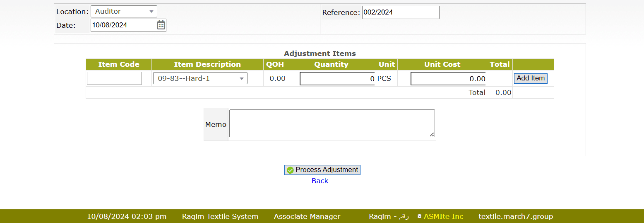Select the Associate Manager footer label
The height and width of the screenshot is (223, 644).
(x=307, y=216)
